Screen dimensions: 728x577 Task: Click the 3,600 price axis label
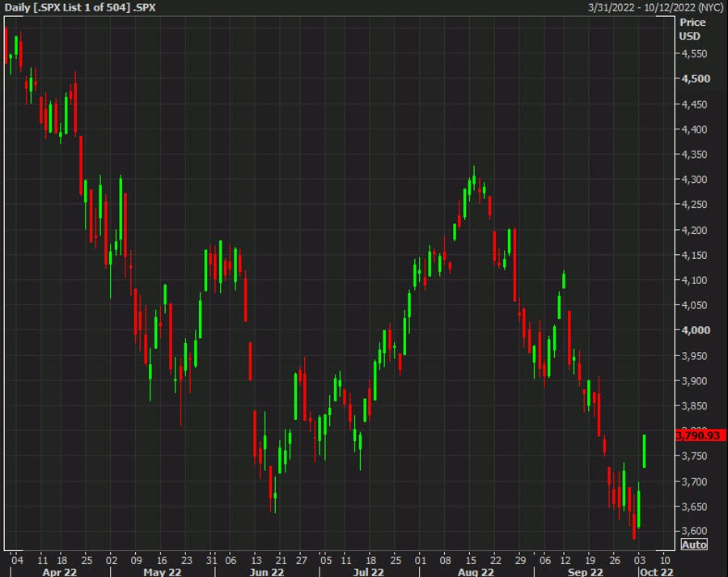point(695,531)
